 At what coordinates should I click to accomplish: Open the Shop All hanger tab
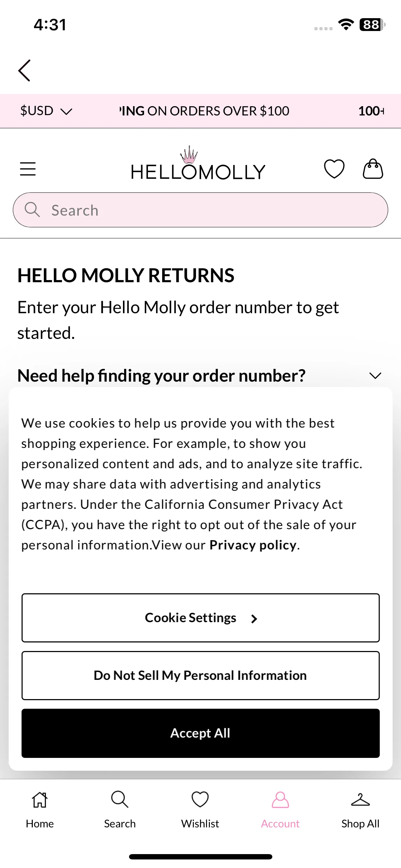[x=360, y=810]
